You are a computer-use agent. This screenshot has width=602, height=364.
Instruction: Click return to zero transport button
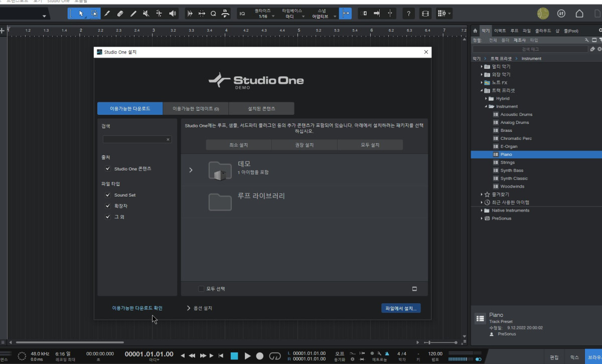pyautogui.click(x=221, y=356)
